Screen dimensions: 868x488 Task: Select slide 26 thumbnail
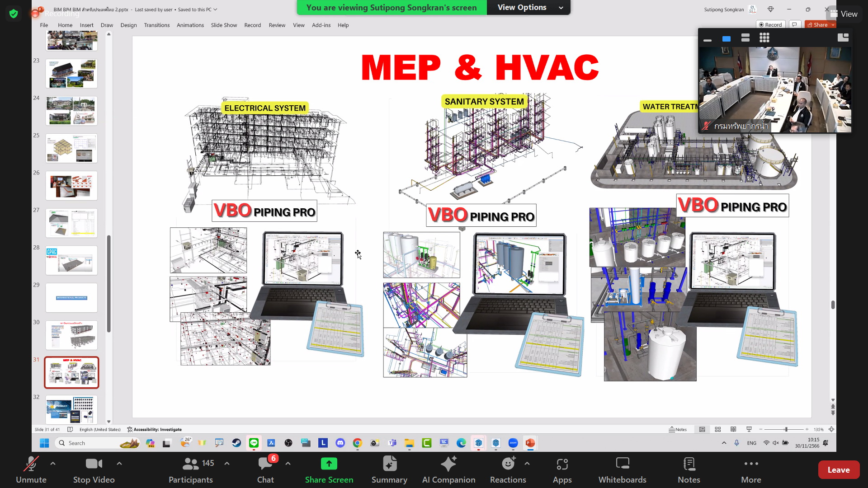click(71, 186)
